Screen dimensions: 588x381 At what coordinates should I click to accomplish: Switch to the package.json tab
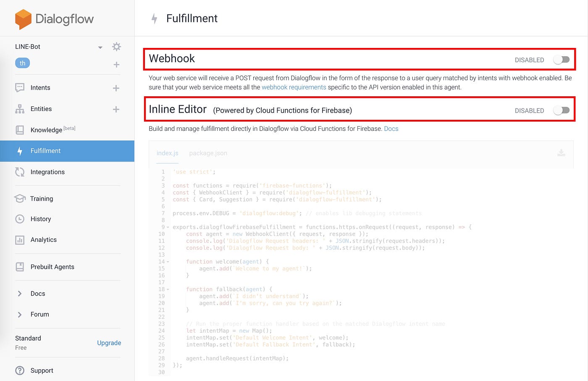point(208,153)
